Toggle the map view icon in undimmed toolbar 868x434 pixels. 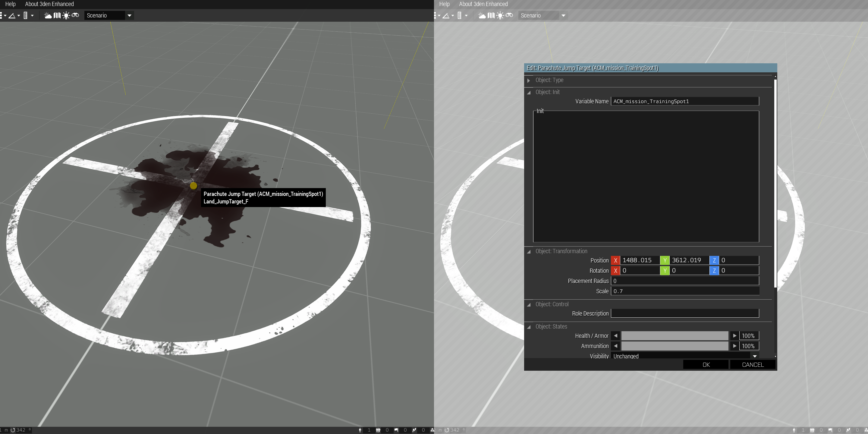click(57, 15)
